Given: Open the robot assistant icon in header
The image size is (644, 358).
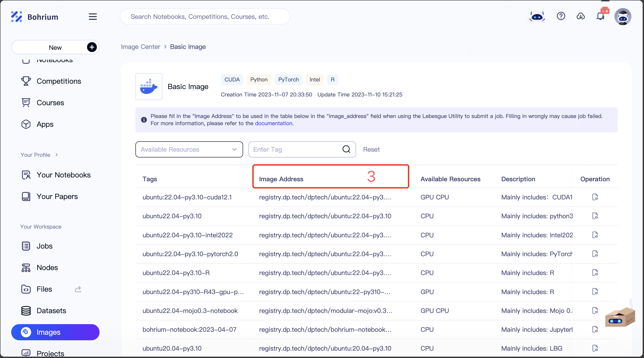Looking at the screenshot, I should [537, 17].
